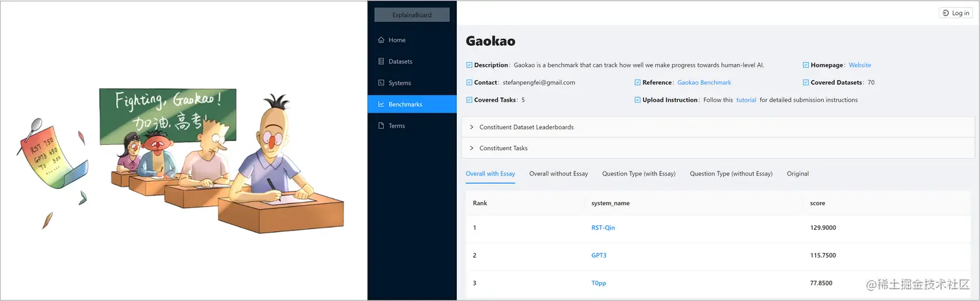Open the RST-Qin system link

click(x=603, y=228)
